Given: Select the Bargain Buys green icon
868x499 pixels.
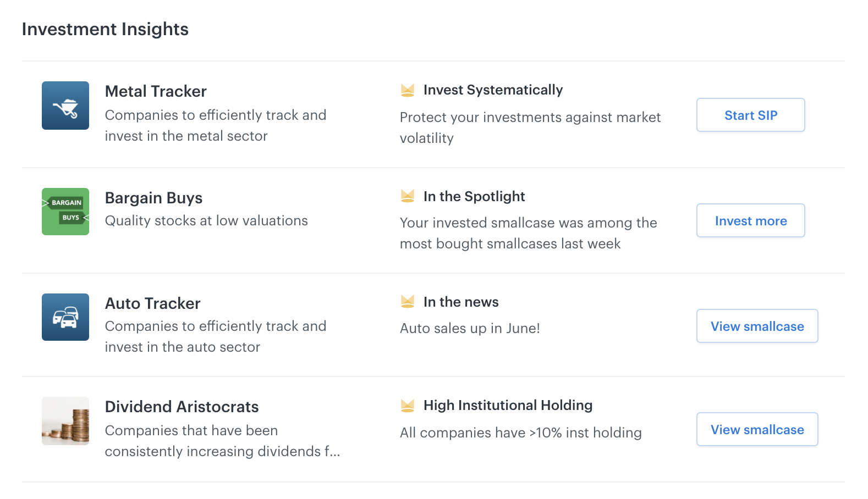Looking at the screenshot, I should click(65, 212).
